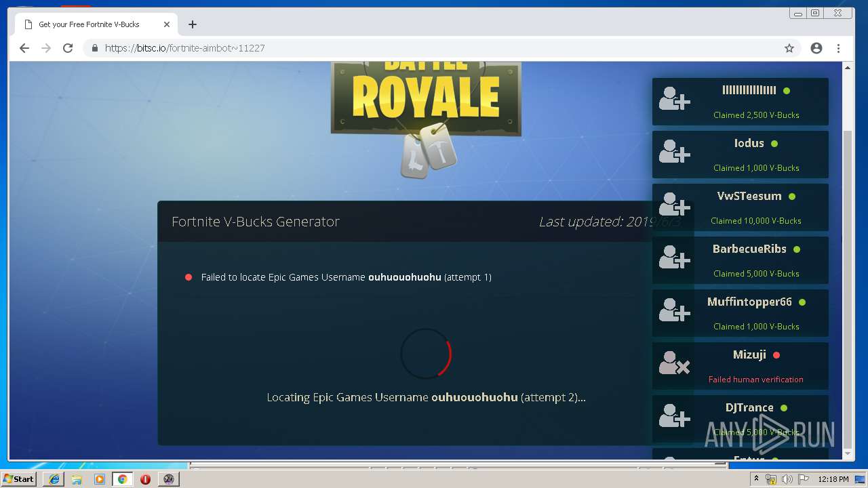Viewport: 868px width, 488px height.
Task: Click the 12:18 PM system clock
Action: (x=834, y=479)
